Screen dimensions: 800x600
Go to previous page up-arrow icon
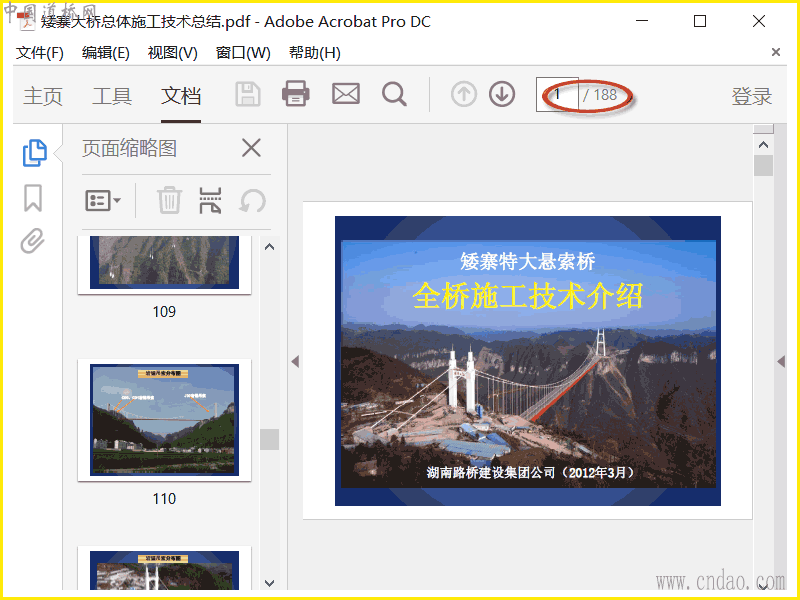(x=464, y=94)
